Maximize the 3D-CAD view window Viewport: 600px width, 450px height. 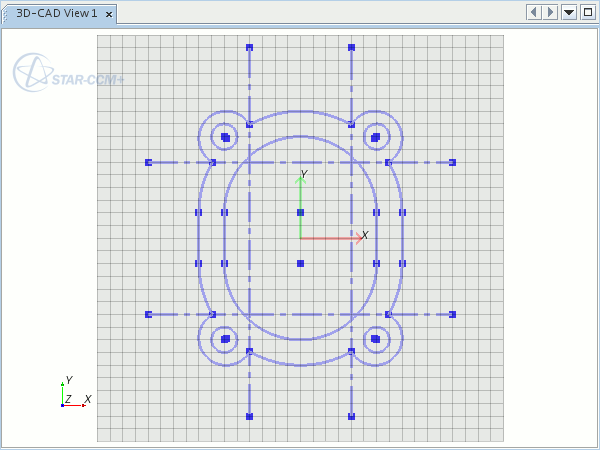pos(586,12)
